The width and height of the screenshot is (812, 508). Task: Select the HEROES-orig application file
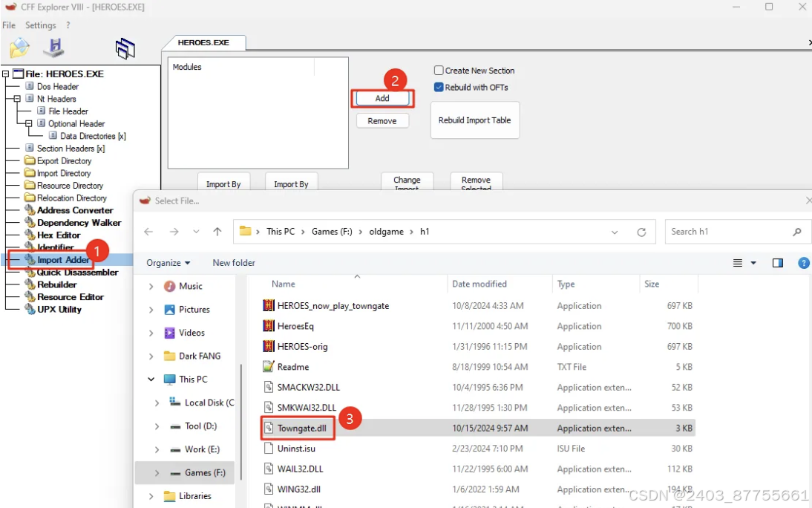302,346
